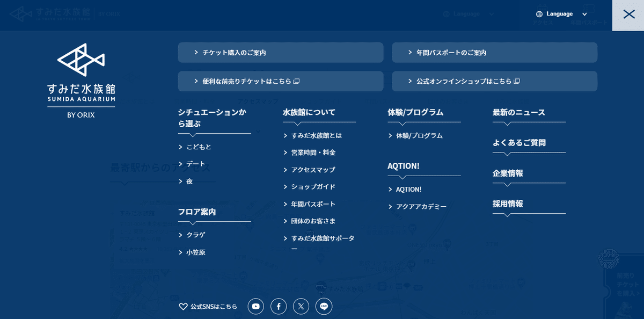644x319 pixels.
Task: Open 便利な前売りチケットはこちら button
Action: point(281,81)
